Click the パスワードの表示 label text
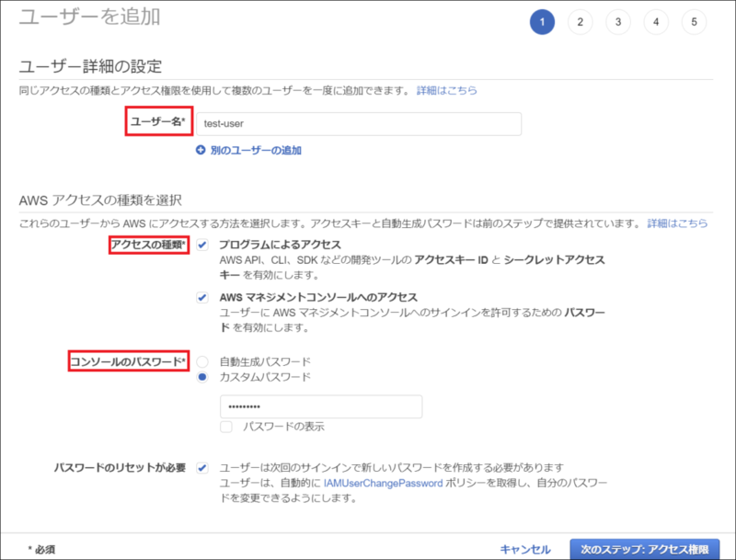Screen dimensions: 736x560 pos(283,427)
